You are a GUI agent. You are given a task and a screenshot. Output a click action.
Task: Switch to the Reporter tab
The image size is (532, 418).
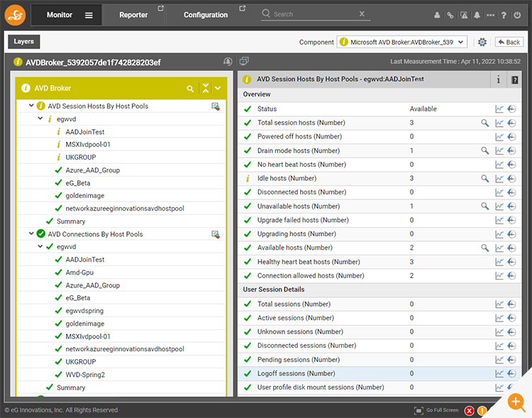[x=133, y=15]
